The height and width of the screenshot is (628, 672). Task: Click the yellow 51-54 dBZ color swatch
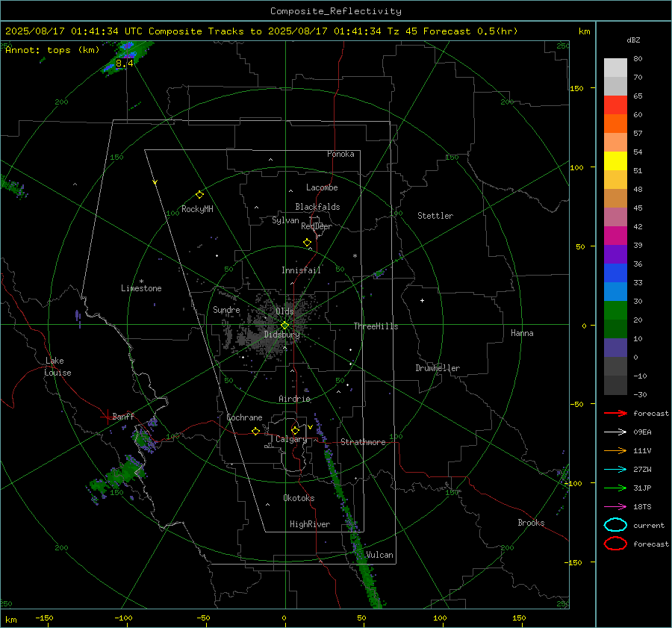[615, 161]
